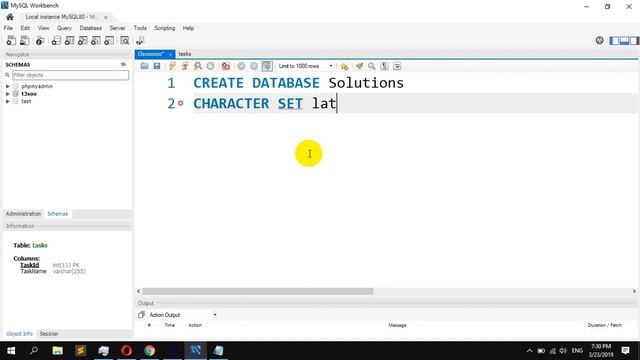This screenshot has width=640, height=360.
Task: Refresh the schemas list icon
Action: tap(123, 64)
